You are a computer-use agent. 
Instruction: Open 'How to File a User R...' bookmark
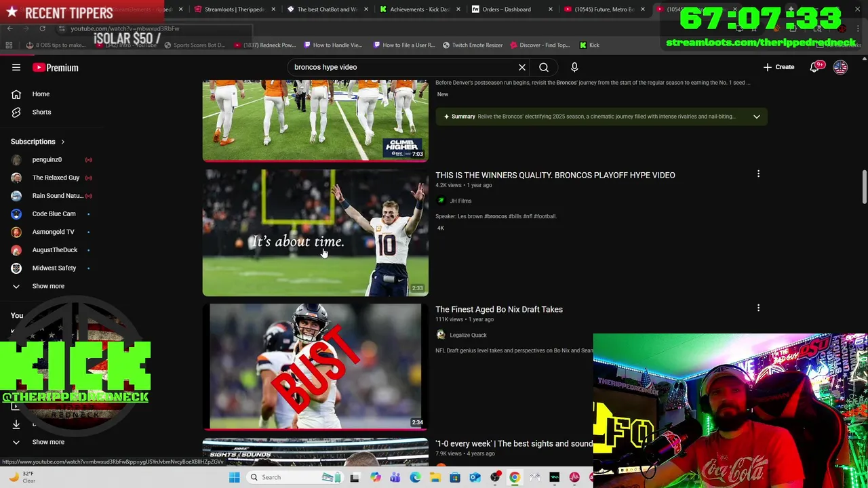pos(403,45)
